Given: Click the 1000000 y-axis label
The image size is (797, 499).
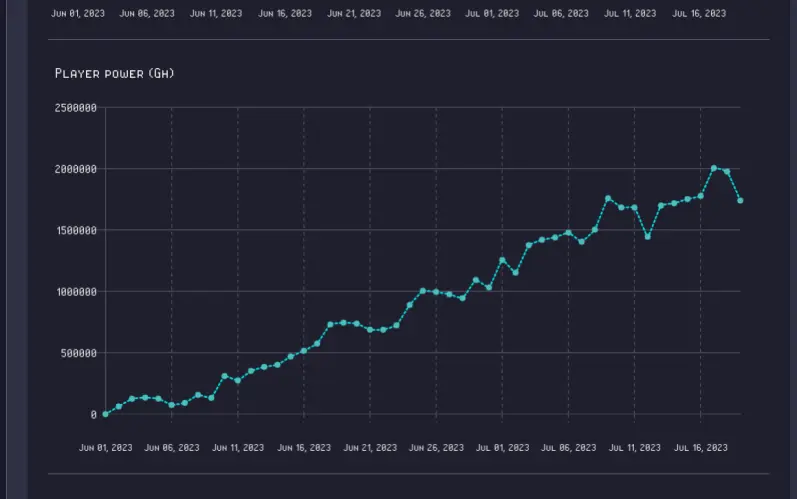Looking at the screenshot, I should tap(76, 292).
